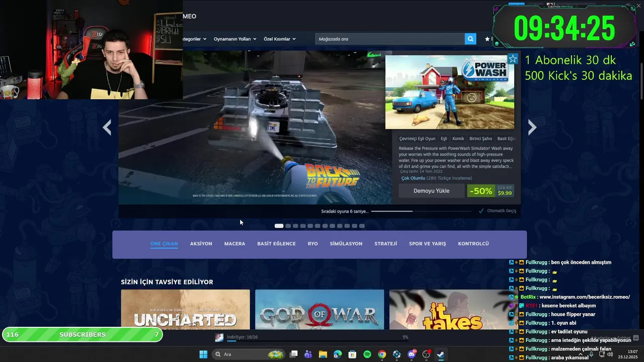The image size is (644, 362).
Task: Click the downloading game icon in download bar
Action: pyautogui.click(x=219, y=337)
